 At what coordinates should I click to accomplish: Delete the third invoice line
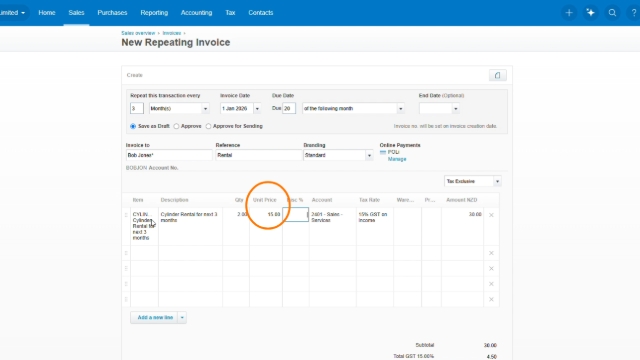491,269
